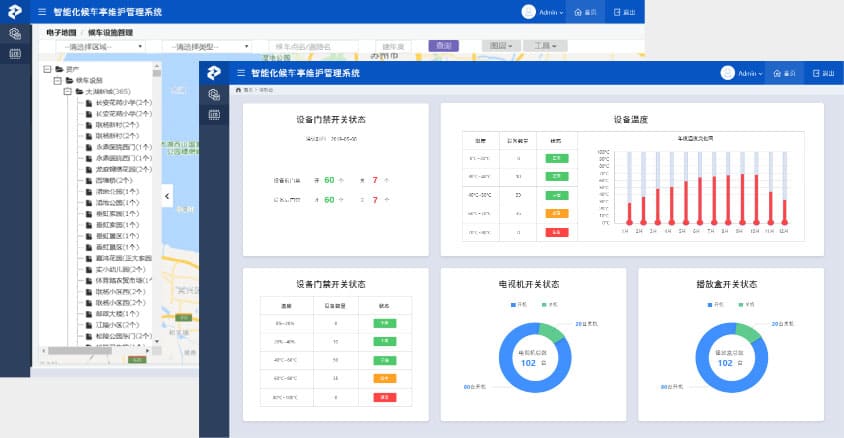Open the gear settings sidebar icon in back window
This screenshot has height=438, width=844.
(x=15, y=33)
